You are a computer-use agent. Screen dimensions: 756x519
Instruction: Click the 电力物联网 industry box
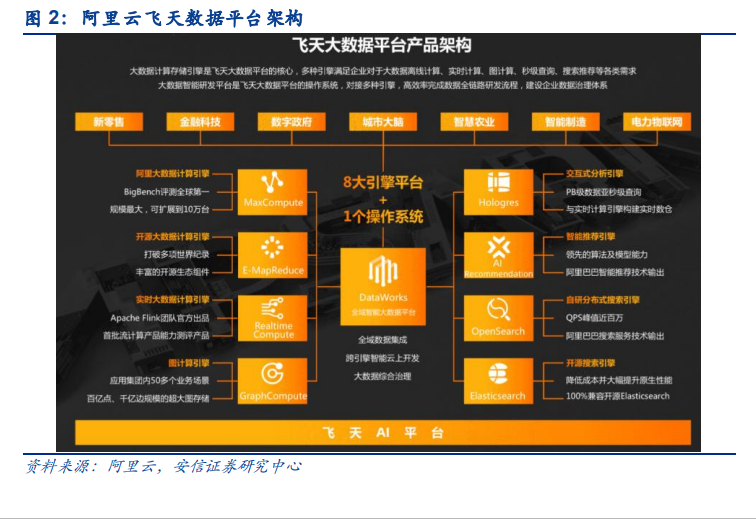pyautogui.click(x=657, y=122)
